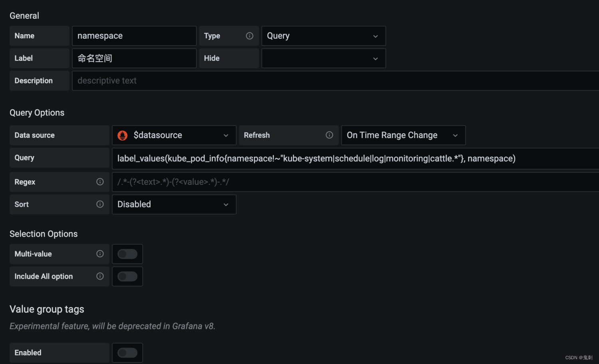Click the Description placeholder text field
The image size is (599, 364).
[240, 80]
